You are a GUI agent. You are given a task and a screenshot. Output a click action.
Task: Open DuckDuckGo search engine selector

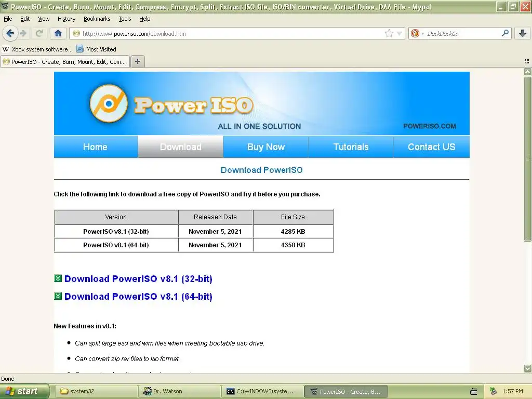click(417, 33)
